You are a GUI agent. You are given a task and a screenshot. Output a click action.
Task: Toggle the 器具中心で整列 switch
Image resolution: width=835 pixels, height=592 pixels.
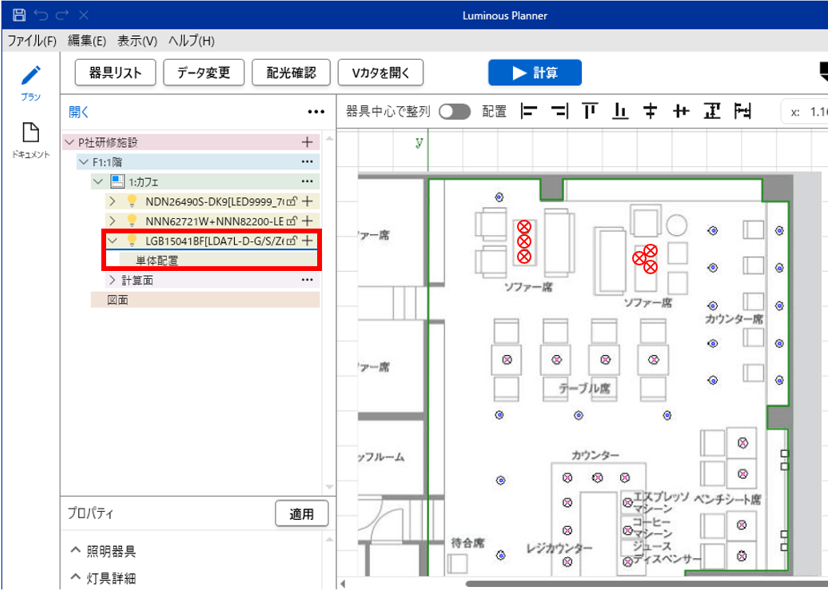coord(454,111)
